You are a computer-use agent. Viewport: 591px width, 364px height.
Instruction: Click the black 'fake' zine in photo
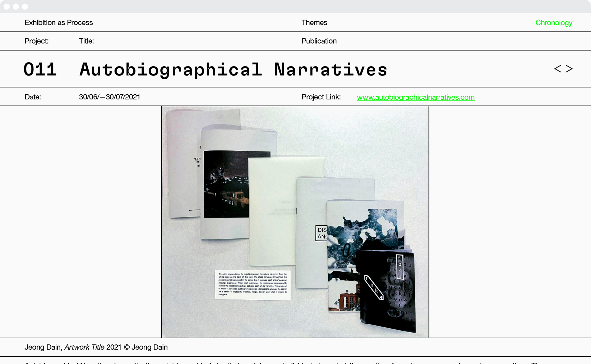click(x=387, y=291)
